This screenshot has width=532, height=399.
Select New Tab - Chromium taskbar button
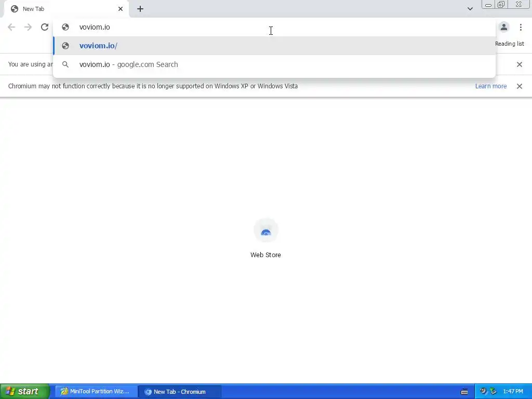pyautogui.click(x=180, y=391)
